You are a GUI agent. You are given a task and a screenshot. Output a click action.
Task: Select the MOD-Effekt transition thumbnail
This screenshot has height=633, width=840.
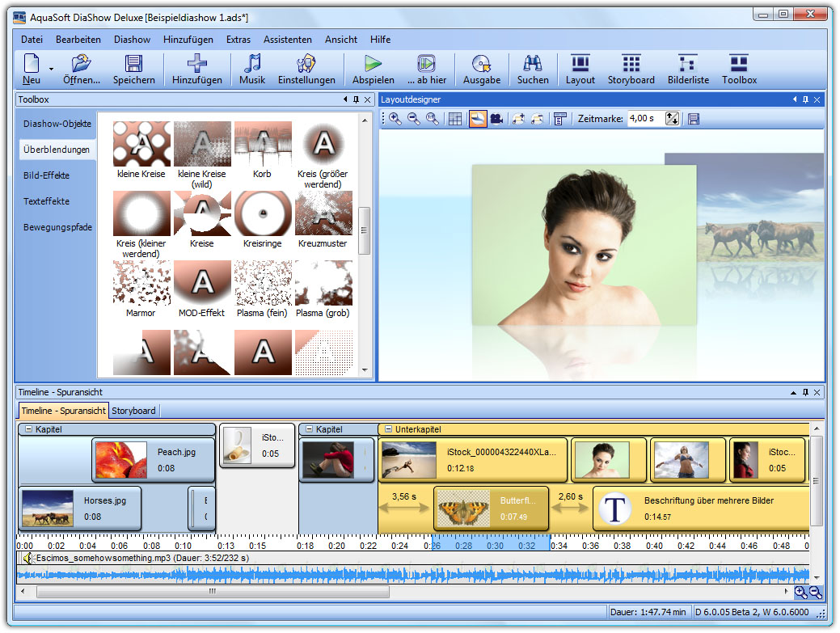pyautogui.click(x=202, y=283)
